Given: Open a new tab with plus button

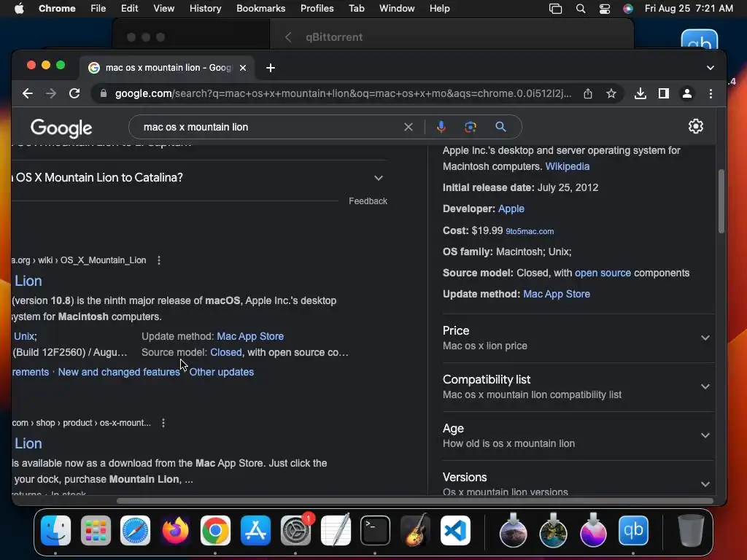Looking at the screenshot, I should pyautogui.click(x=271, y=68).
